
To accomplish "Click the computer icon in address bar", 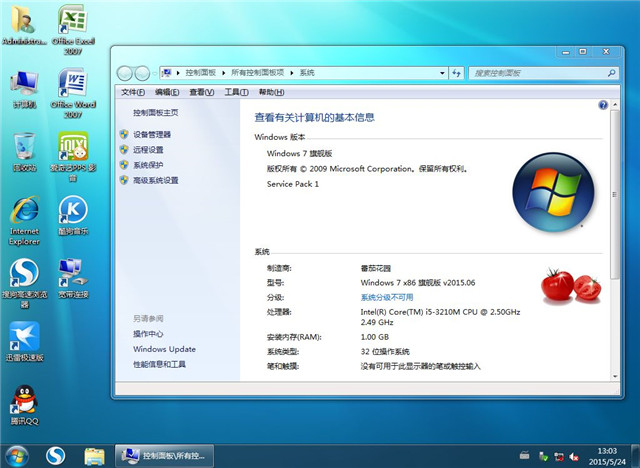I will [x=167, y=73].
